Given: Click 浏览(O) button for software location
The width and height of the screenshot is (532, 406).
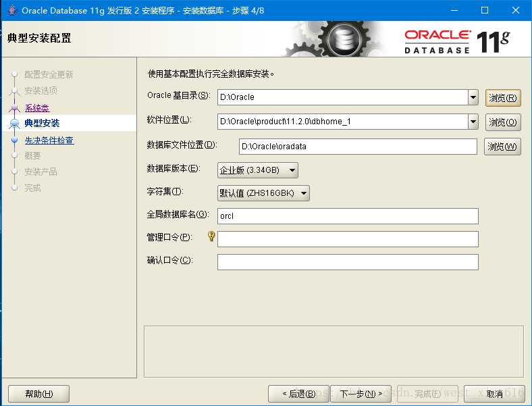Looking at the screenshot, I should click(x=503, y=122).
